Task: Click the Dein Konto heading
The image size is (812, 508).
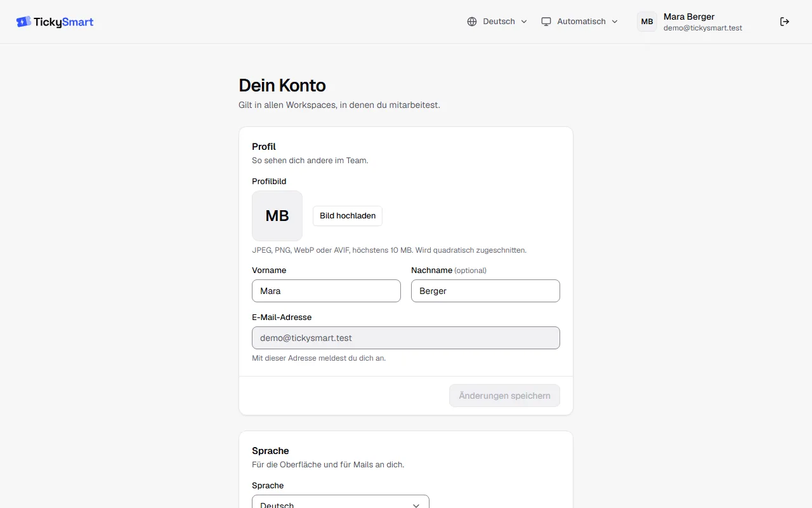Action: (282, 85)
